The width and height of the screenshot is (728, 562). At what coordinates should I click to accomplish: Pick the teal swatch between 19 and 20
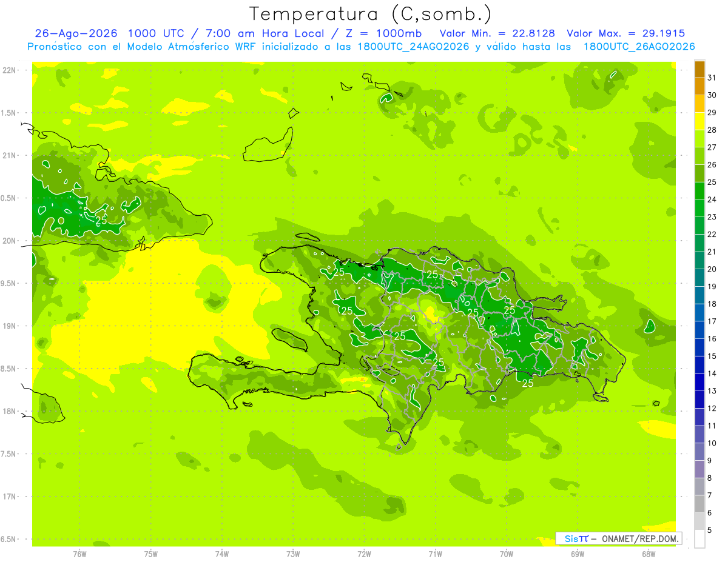pos(699,278)
